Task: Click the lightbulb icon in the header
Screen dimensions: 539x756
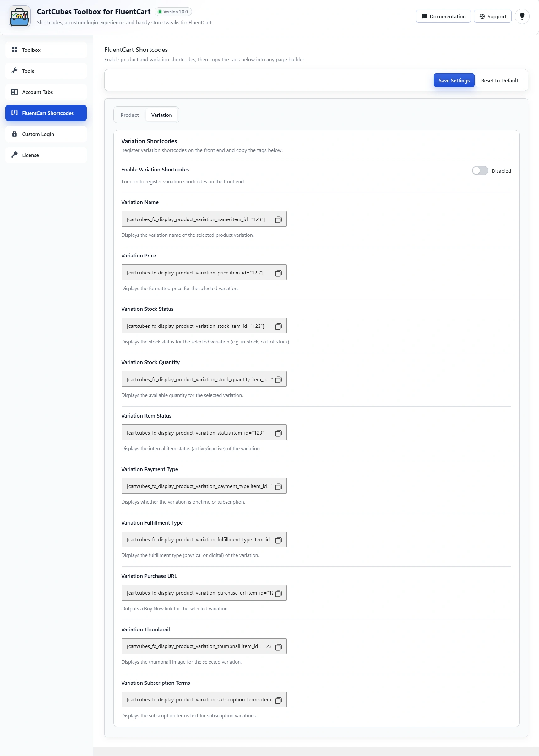Action: (x=522, y=16)
